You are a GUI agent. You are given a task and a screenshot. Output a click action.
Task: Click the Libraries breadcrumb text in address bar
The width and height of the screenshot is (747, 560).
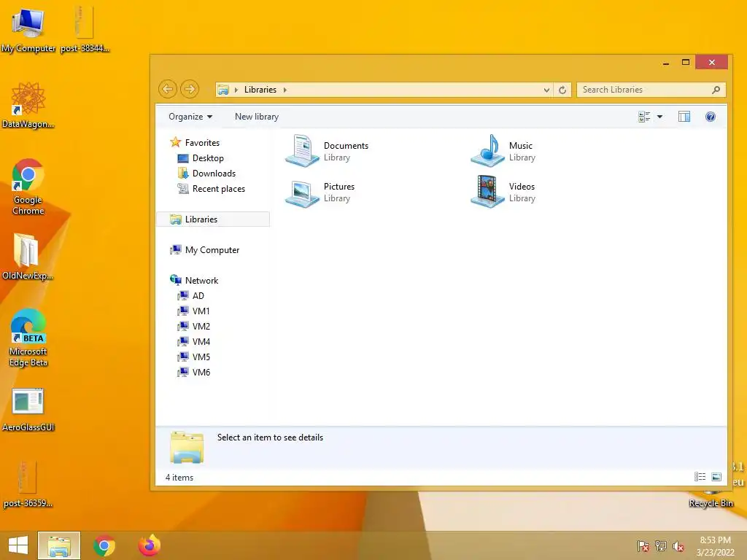(260, 90)
